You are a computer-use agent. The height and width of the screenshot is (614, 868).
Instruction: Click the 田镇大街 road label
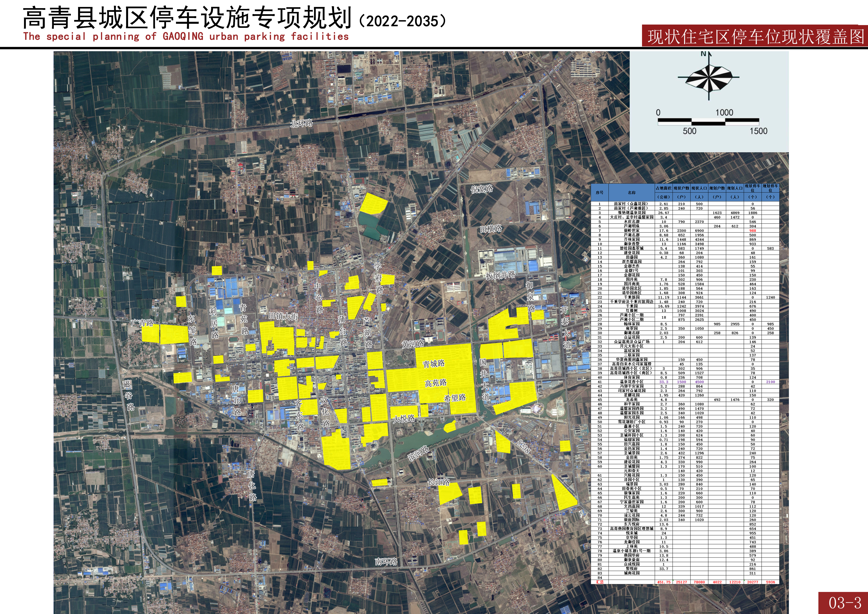tap(283, 316)
